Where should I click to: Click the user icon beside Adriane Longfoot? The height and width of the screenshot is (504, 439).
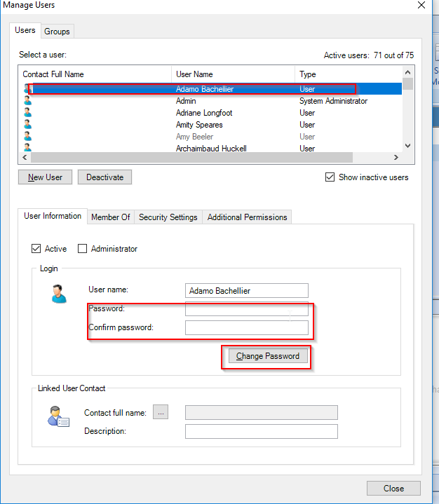click(x=27, y=112)
